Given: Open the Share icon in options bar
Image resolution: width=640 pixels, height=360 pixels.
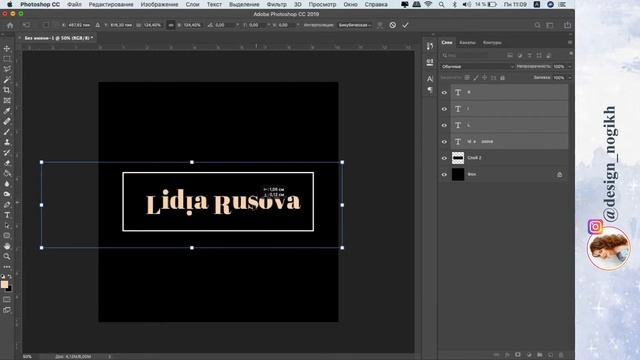Looking at the screenshot, I should [x=567, y=25].
